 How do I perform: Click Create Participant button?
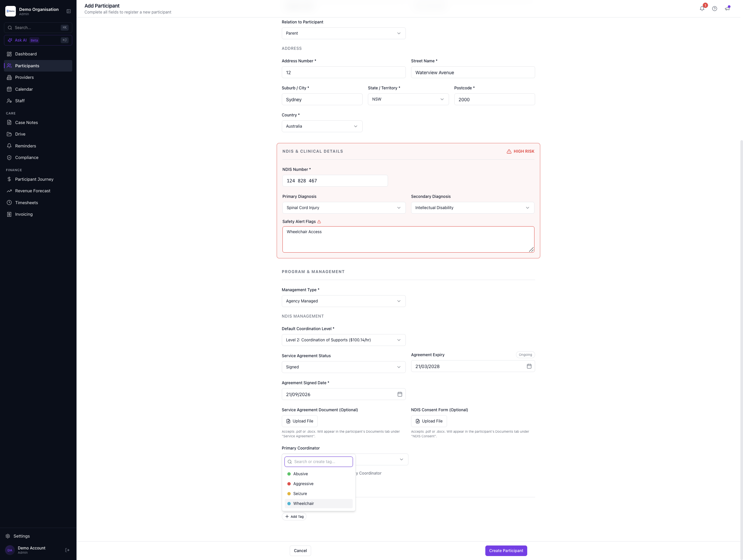coord(506,550)
